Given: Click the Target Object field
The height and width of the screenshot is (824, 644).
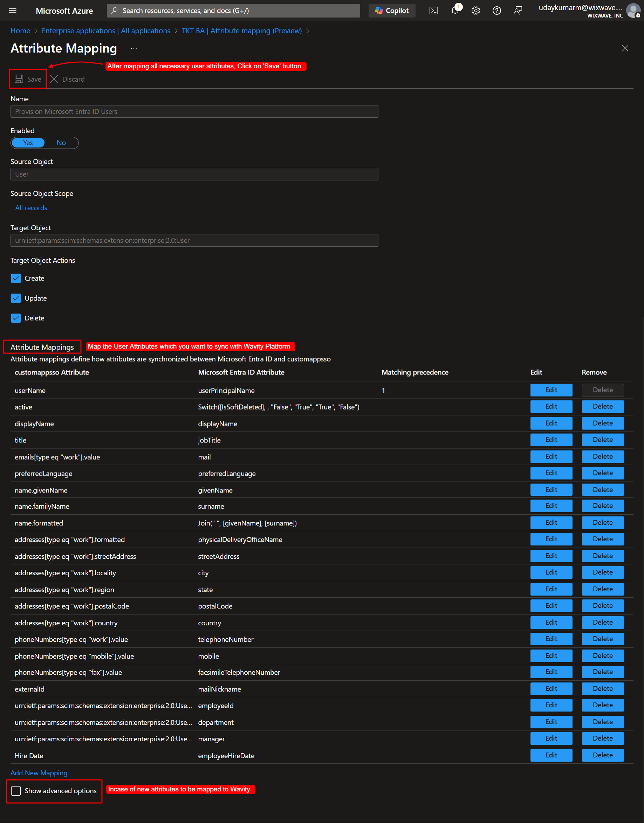Looking at the screenshot, I should 194,240.
